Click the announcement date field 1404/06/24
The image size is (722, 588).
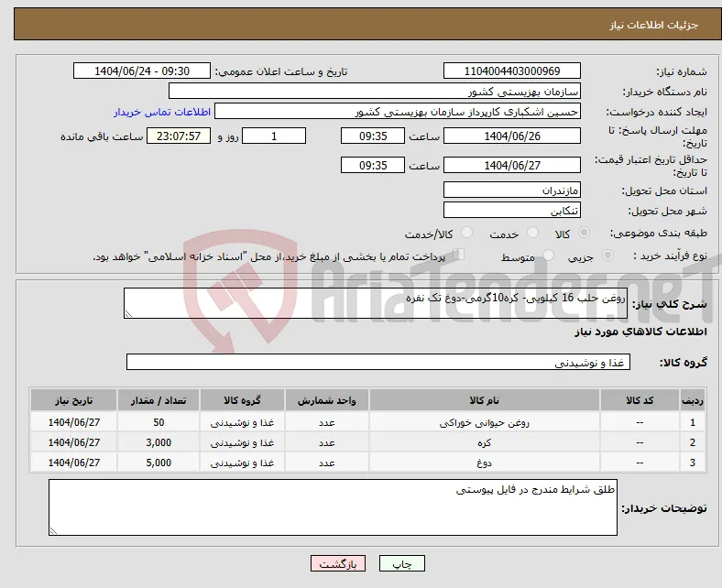[142, 71]
